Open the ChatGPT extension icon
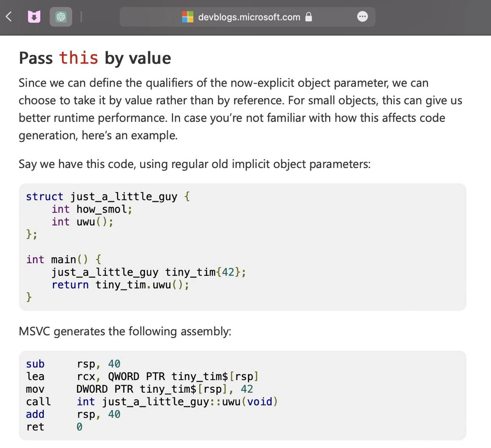Viewport: 491px width, 448px height. coord(61,17)
